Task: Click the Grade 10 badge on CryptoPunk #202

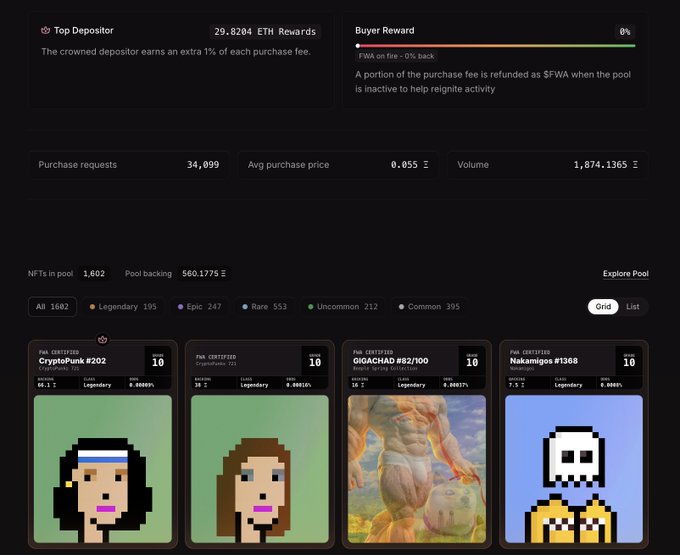Action: click(158, 360)
